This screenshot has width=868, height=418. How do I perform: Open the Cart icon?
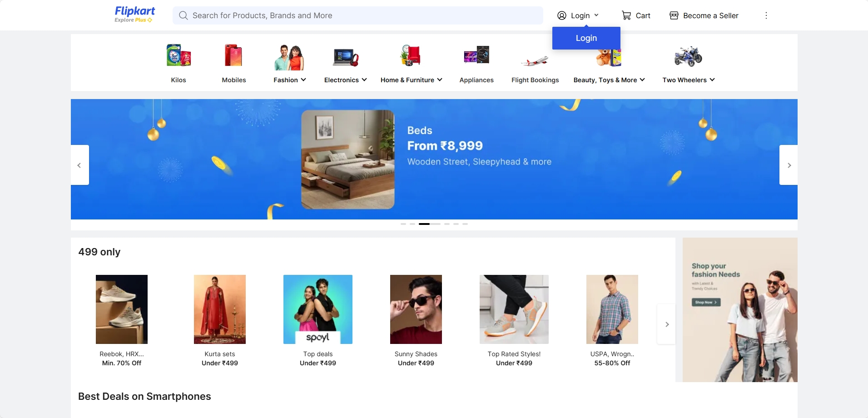626,15
